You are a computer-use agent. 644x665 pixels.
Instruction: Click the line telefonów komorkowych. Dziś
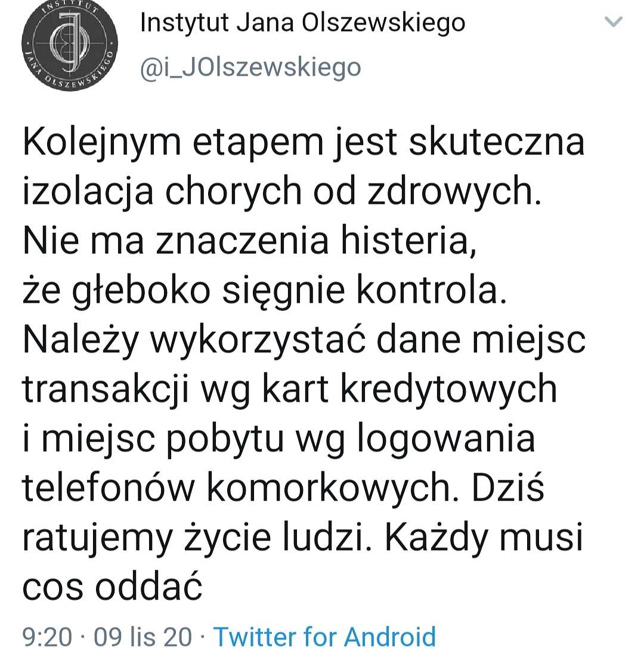coord(283,487)
